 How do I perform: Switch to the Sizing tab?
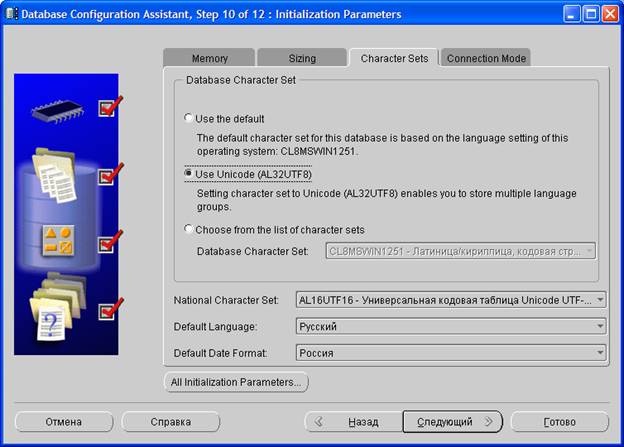tap(301, 58)
